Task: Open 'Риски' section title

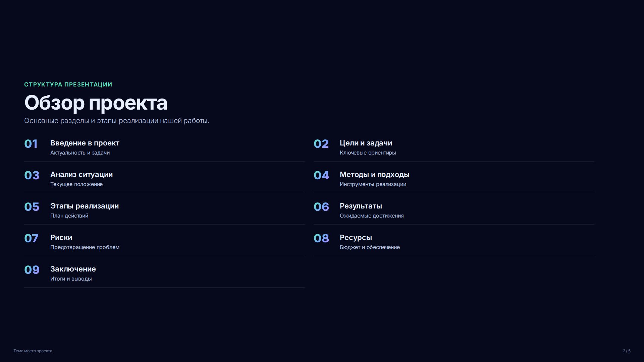Action: point(61,238)
